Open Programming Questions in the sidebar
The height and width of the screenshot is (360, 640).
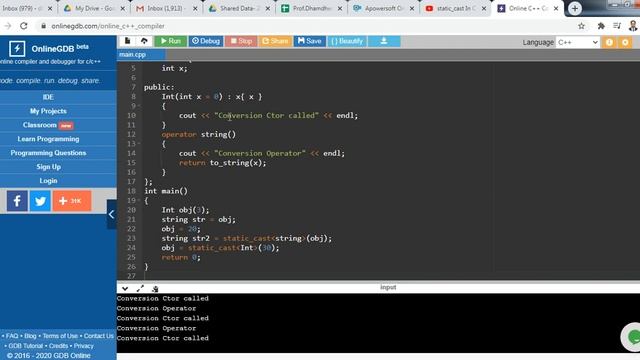click(x=48, y=153)
